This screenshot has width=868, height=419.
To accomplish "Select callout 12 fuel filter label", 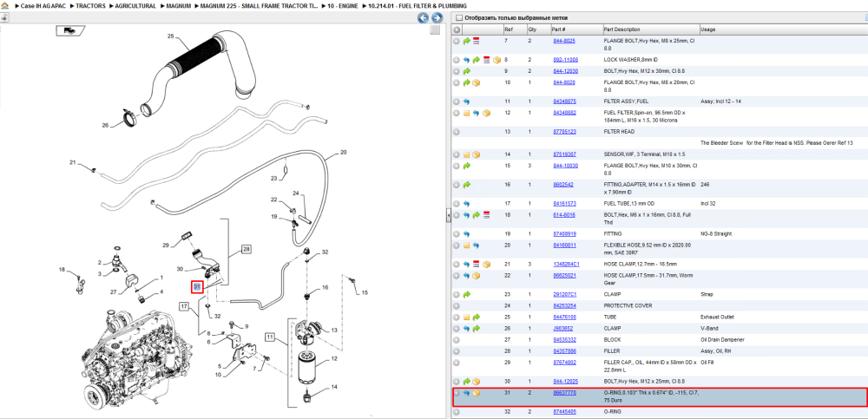I will pyautogui.click(x=334, y=358).
